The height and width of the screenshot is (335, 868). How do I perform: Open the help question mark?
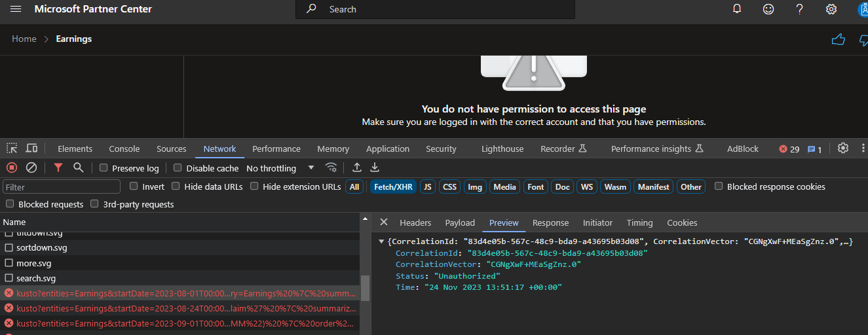click(799, 9)
